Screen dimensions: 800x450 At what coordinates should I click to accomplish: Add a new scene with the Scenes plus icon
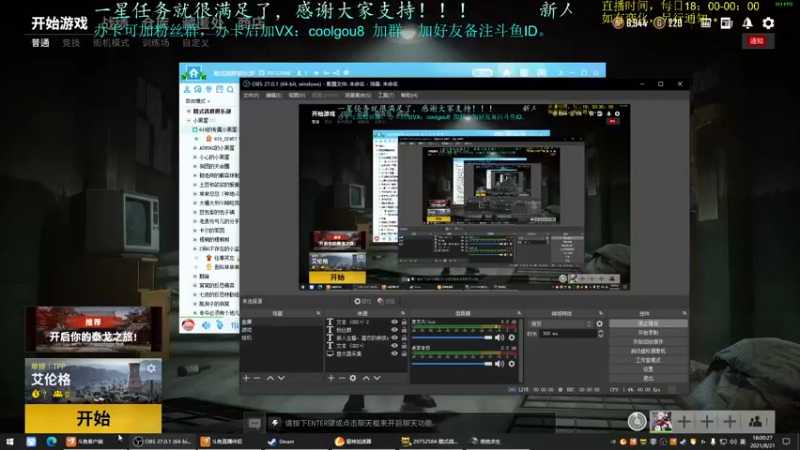tap(246, 378)
